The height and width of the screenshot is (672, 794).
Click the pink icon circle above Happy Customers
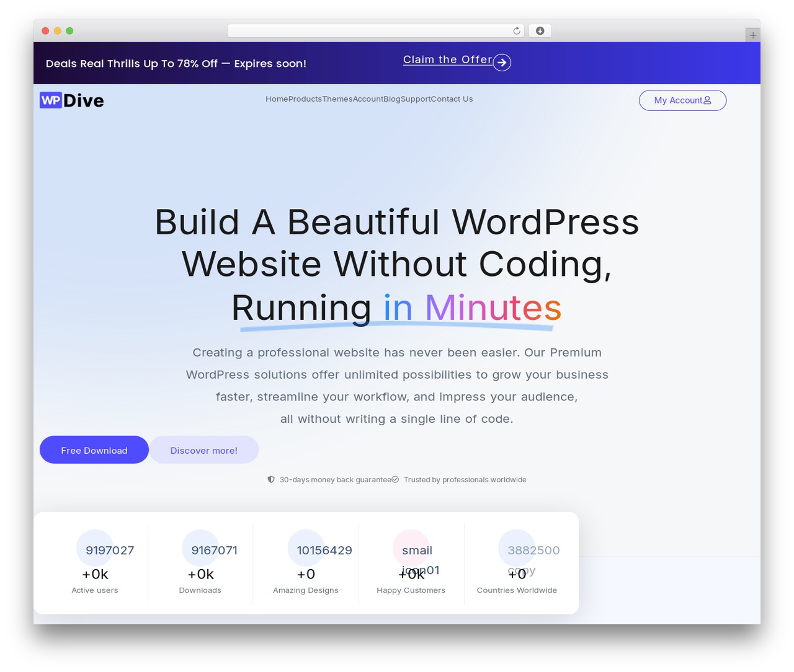(411, 548)
